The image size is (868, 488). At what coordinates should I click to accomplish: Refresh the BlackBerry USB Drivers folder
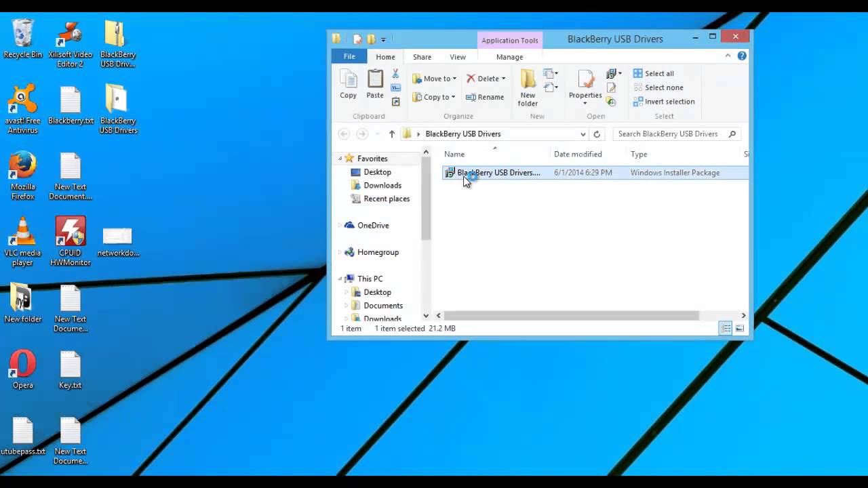click(x=597, y=134)
